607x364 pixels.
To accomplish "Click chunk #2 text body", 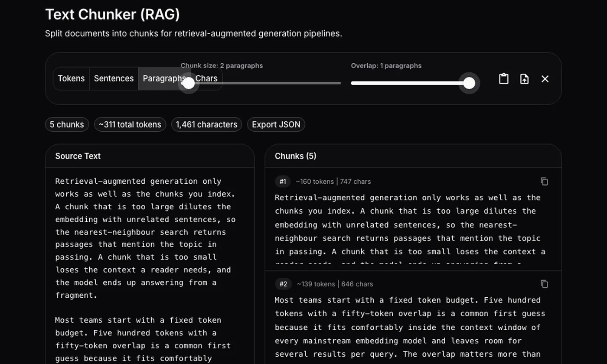I will (411, 328).
